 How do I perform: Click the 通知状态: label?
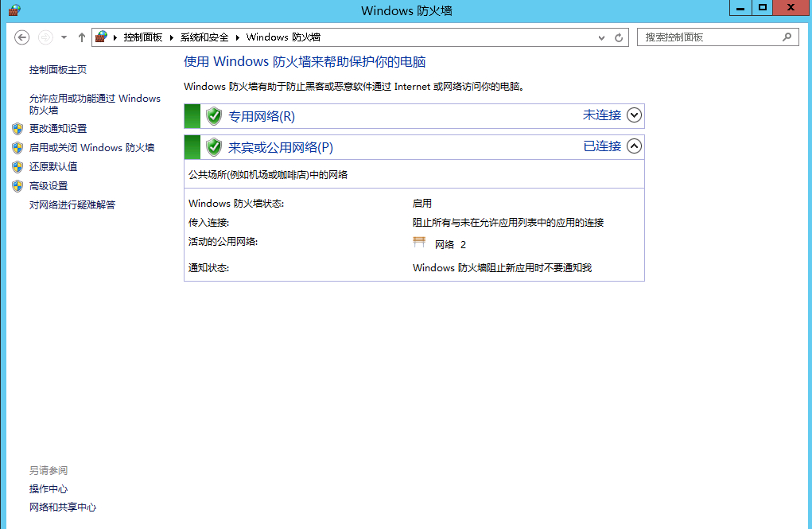pyautogui.click(x=208, y=268)
